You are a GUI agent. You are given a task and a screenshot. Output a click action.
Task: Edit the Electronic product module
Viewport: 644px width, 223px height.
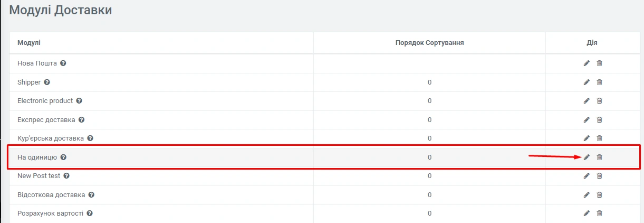pos(587,101)
